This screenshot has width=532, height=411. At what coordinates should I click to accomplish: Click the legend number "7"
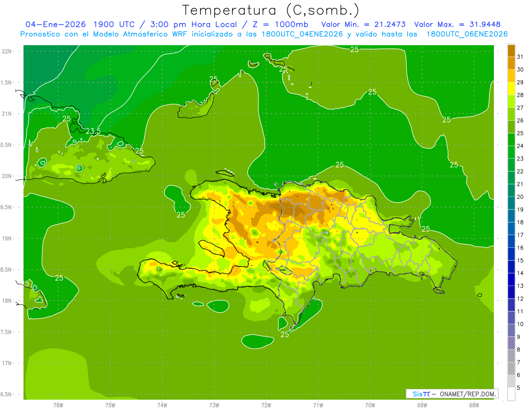coord(518,362)
